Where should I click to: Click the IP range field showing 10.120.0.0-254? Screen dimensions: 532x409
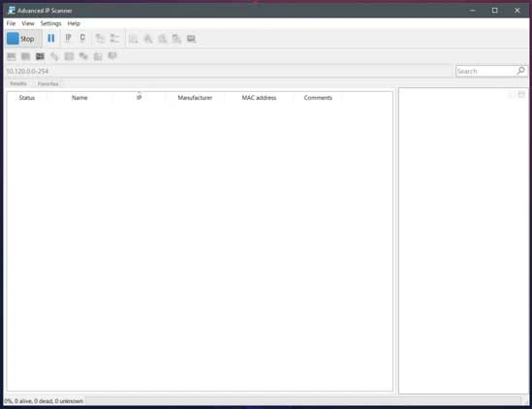tap(228, 71)
